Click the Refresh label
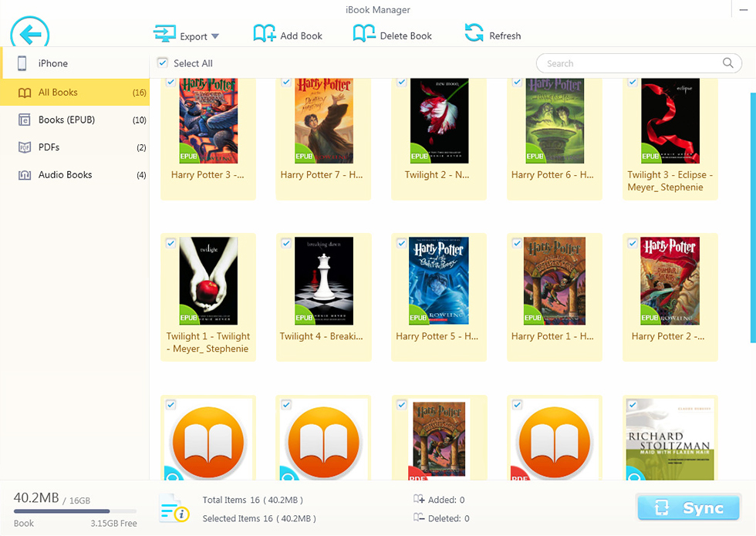The height and width of the screenshot is (536, 756). click(x=505, y=36)
